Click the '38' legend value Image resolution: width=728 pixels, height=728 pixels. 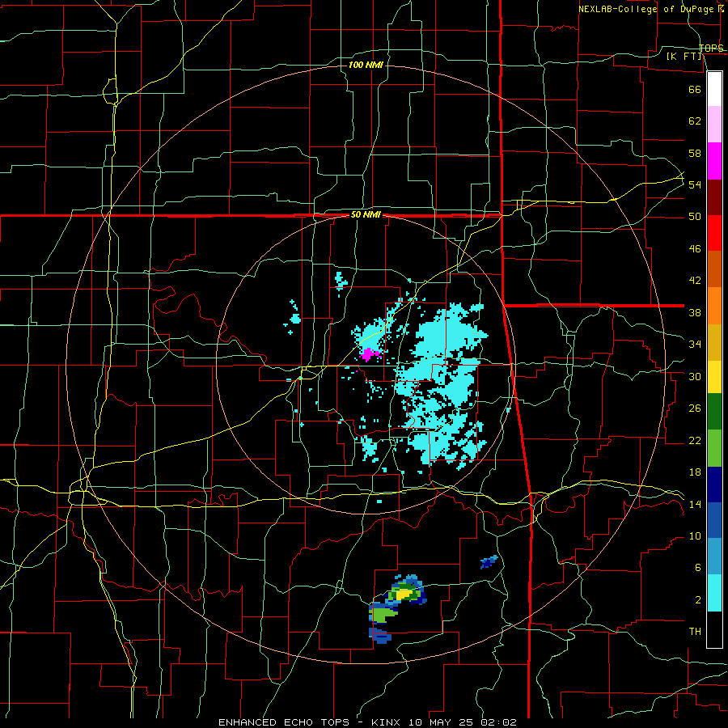(x=695, y=312)
